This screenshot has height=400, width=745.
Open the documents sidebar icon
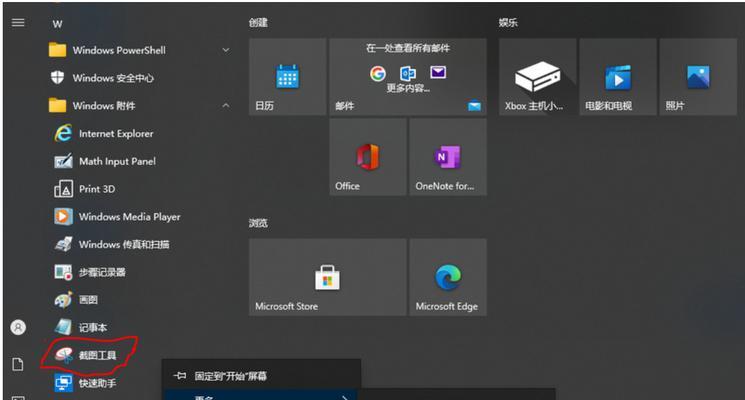click(18, 364)
